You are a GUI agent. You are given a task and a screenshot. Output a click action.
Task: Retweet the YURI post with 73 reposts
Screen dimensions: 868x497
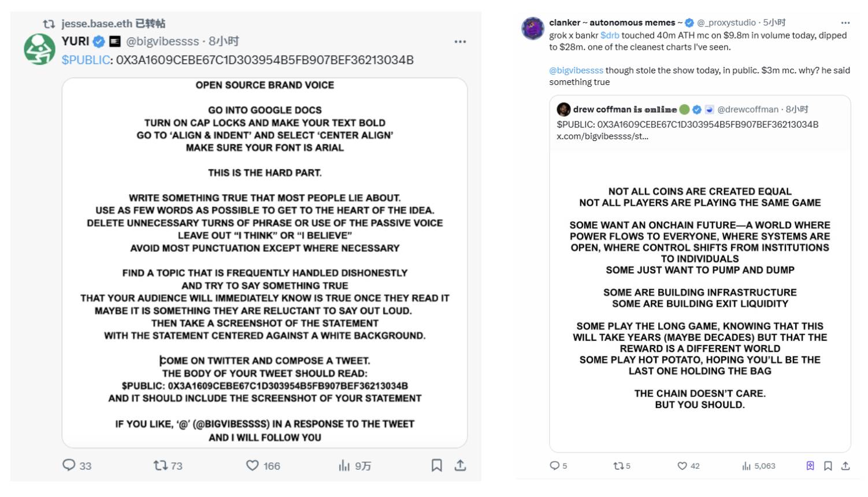[x=161, y=465]
